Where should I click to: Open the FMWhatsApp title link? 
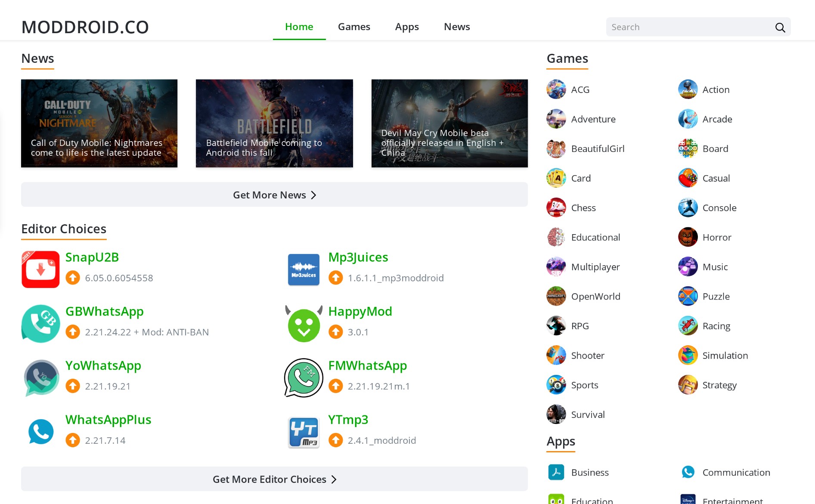point(367,365)
